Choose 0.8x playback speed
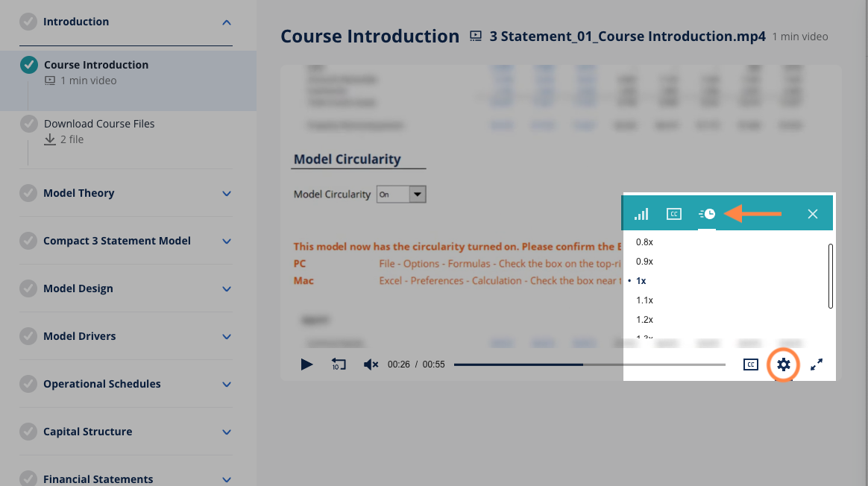Screen dimensions: 868x486 [644, 242]
